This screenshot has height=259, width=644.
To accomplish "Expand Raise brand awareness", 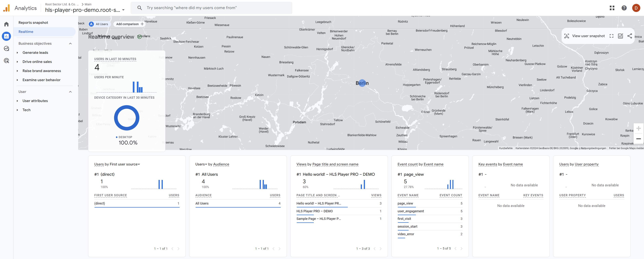I will [x=17, y=71].
